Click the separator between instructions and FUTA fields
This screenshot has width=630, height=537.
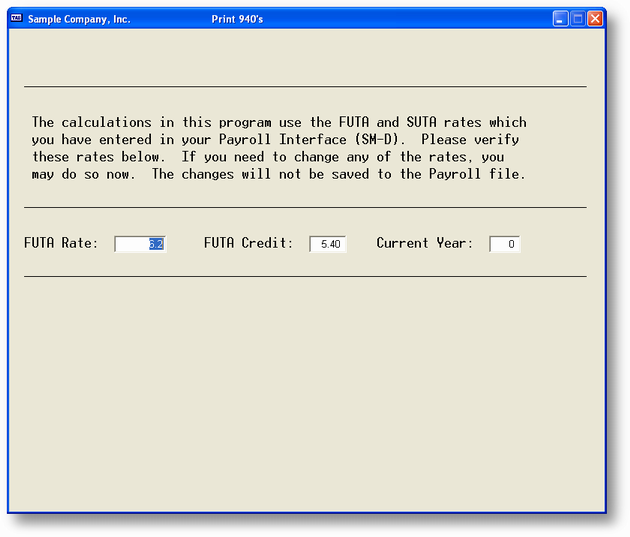click(x=305, y=207)
